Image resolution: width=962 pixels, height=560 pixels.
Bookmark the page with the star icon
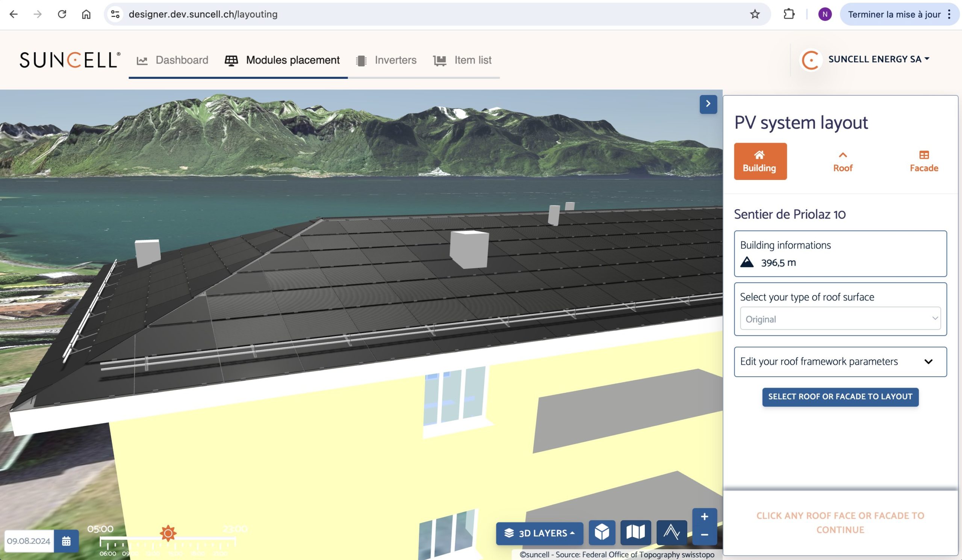(x=755, y=15)
